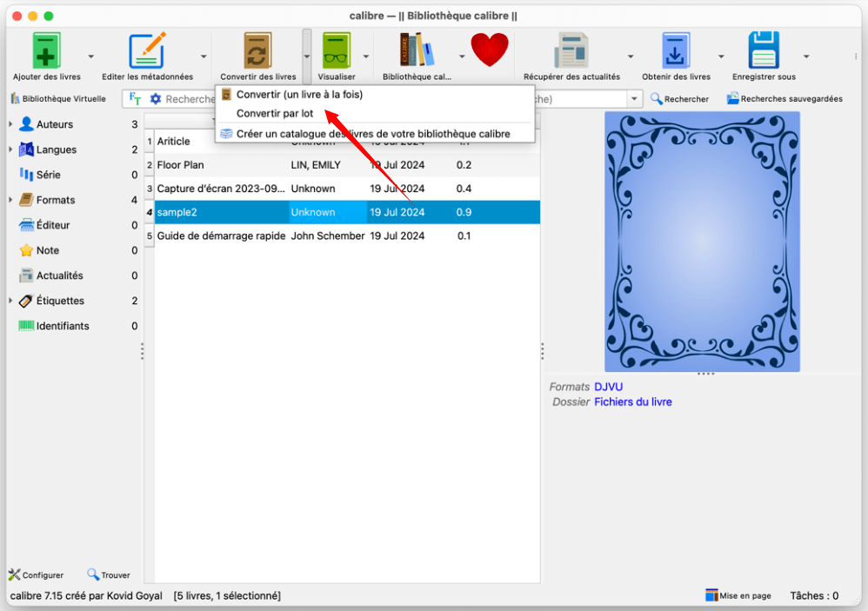Open dropdown arrow beside Editer les métadonnées
The width and height of the screenshot is (868, 611).
click(204, 56)
